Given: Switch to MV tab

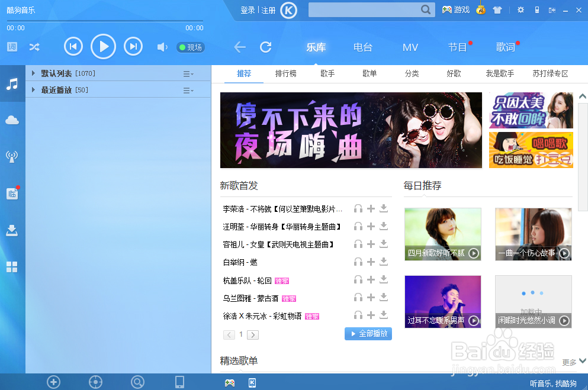Looking at the screenshot, I should (410, 47).
